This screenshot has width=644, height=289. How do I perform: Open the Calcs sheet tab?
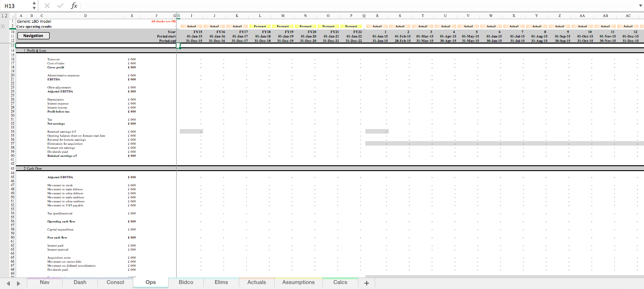340,282
